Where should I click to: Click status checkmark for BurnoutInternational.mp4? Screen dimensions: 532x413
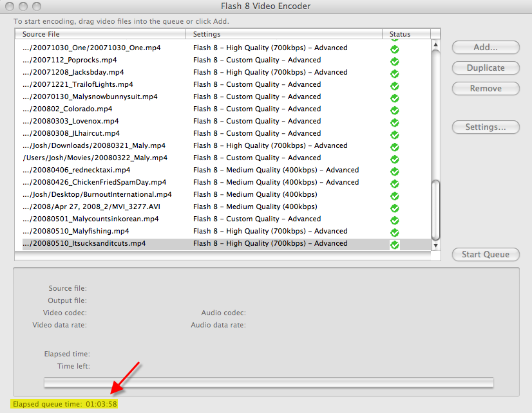coord(394,196)
